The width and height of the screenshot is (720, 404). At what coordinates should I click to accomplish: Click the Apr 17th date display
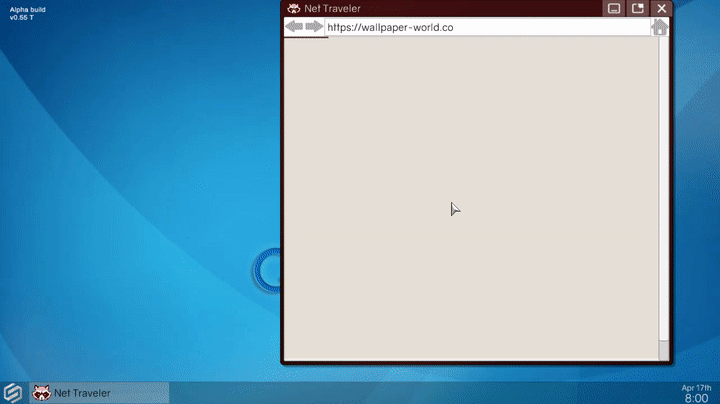pyautogui.click(x=696, y=387)
